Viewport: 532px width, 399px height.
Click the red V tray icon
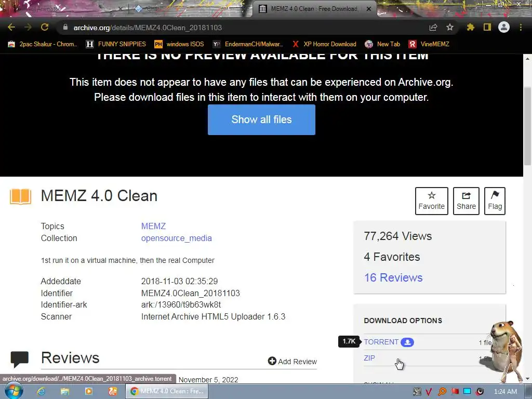(429, 392)
